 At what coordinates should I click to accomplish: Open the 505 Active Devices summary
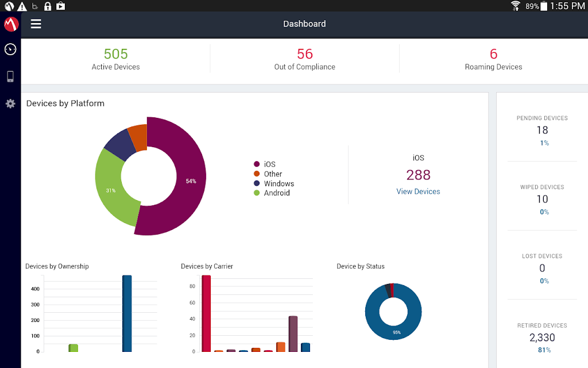[116, 59]
